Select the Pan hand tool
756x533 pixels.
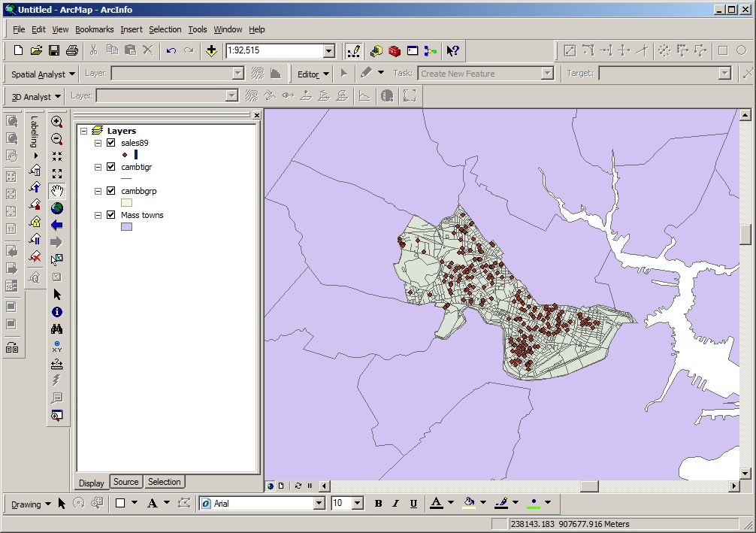(57, 191)
